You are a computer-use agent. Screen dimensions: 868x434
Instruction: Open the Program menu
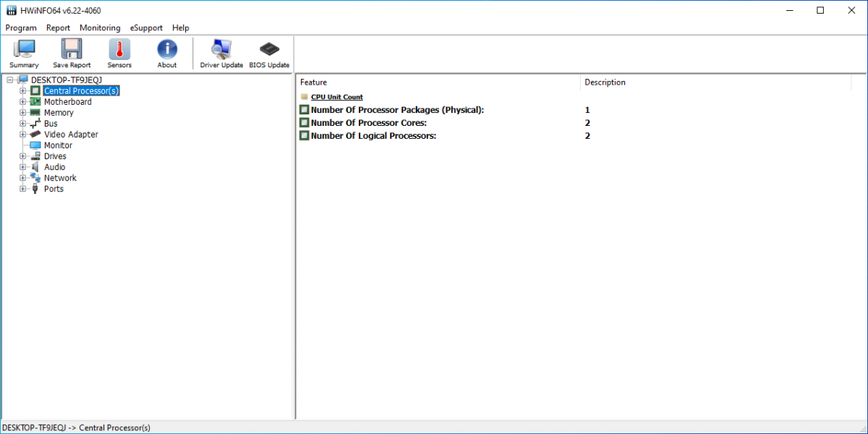(x=21, y=28)
